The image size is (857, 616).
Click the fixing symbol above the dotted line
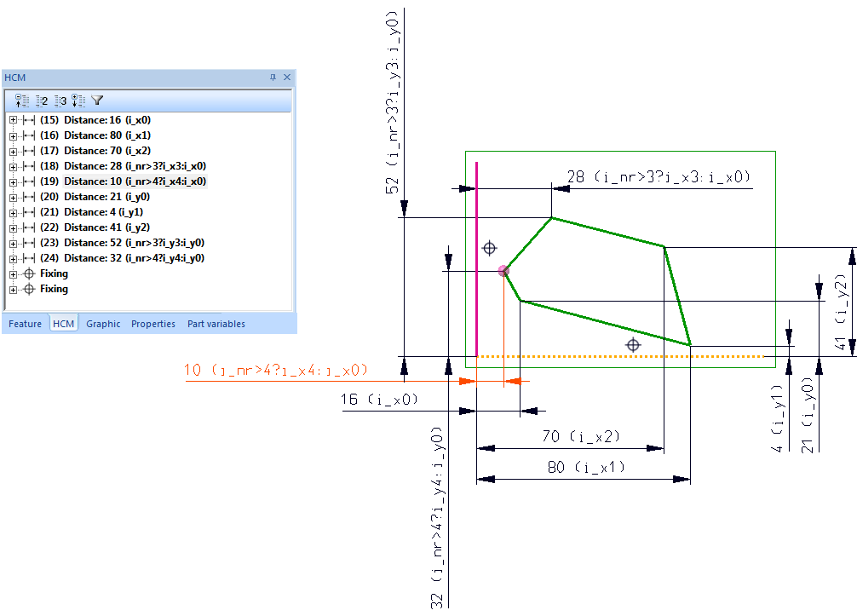click(633, 345)
